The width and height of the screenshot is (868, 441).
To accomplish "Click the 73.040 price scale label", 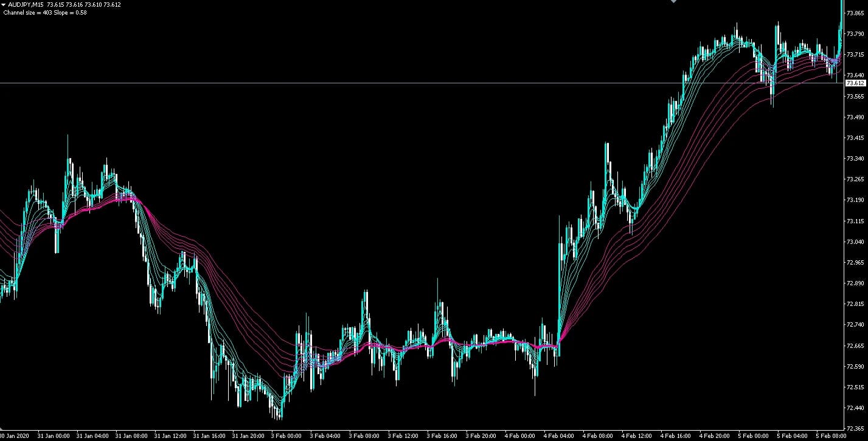I will 855,242.
